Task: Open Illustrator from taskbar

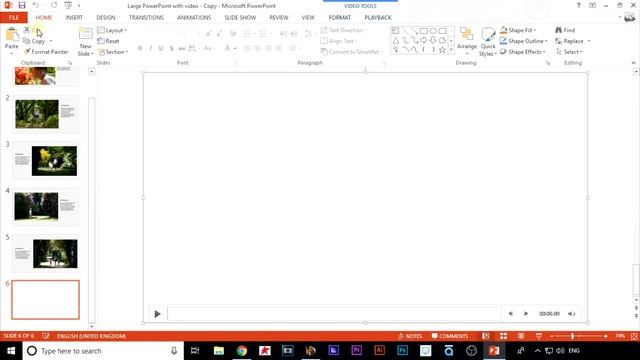Action: pos(379,350)
